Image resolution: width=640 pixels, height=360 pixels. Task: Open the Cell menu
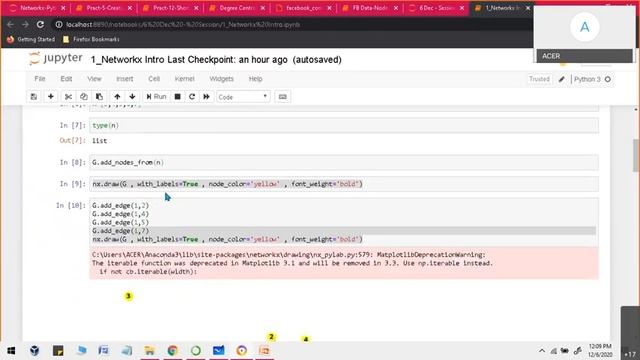pos(154,79)
